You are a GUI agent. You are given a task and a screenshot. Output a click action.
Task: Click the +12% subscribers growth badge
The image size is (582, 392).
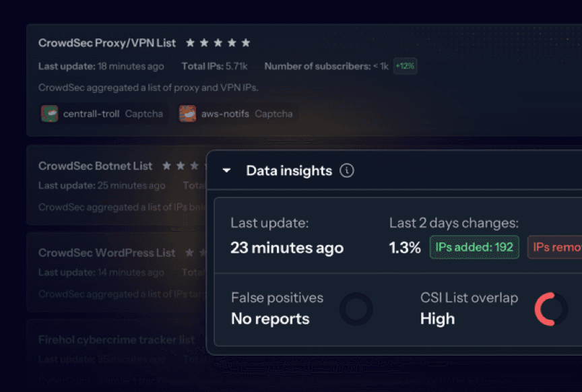pyautogui.click(x=405, y=66)
